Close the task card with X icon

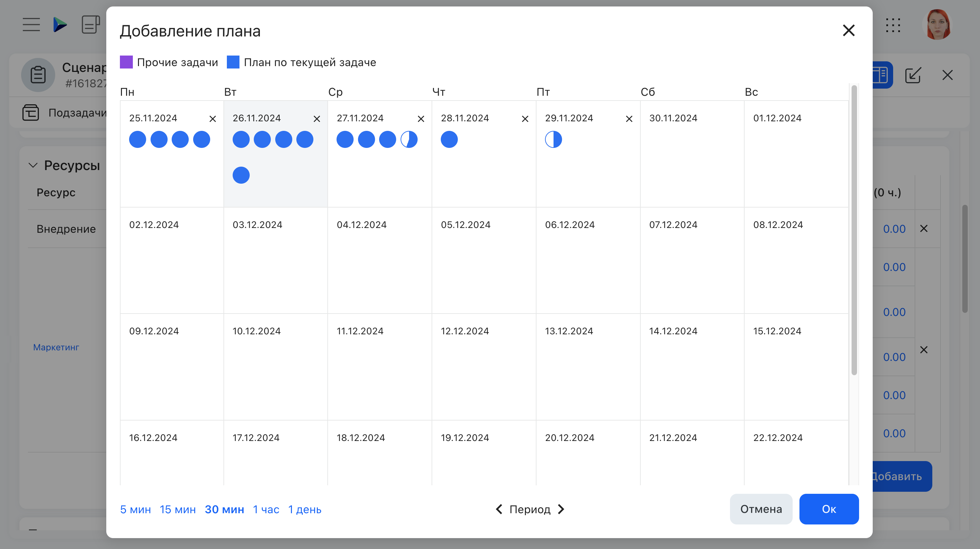pyautogui.click(x=948, y=75)
